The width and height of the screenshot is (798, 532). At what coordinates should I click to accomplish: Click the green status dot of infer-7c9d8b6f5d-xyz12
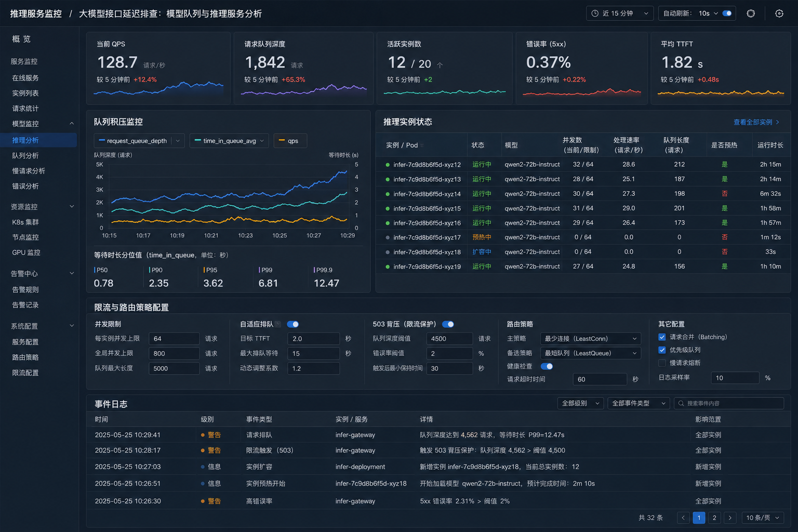(388, 165)
